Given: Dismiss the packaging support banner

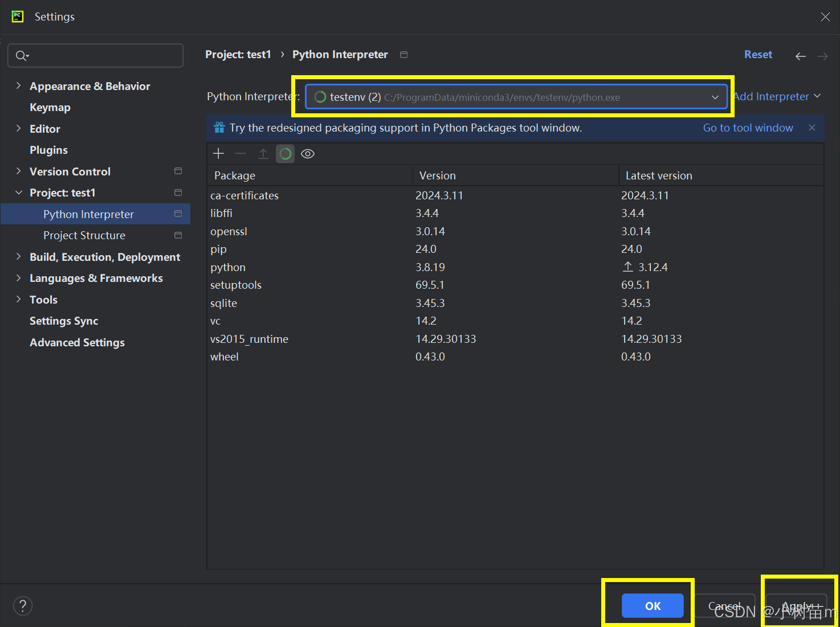Looking at the screenshot, I should tap(812, 128).
